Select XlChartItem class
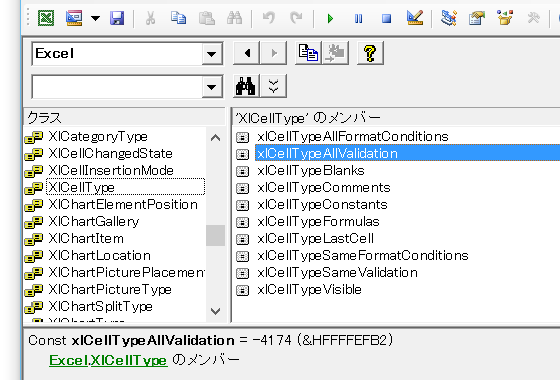Image resolution: width=560 pixels, height=380 pixels. [x=86, y=239]
